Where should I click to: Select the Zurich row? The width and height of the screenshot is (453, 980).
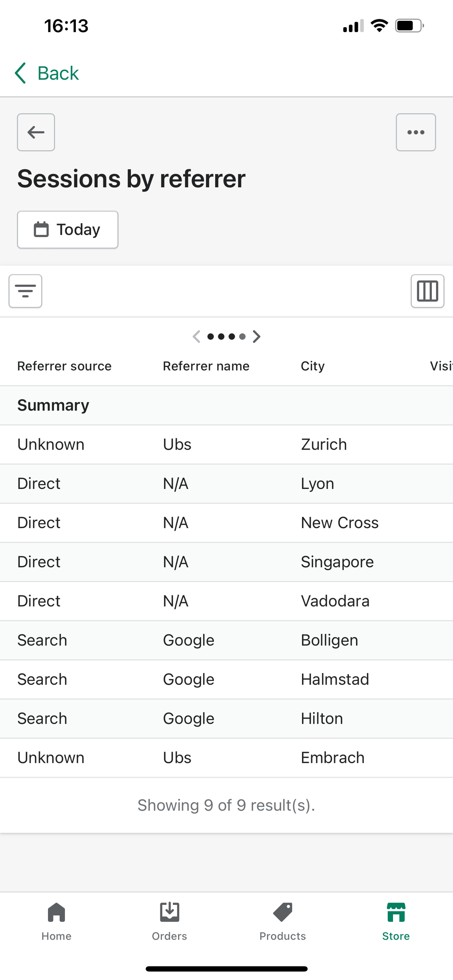(x=226, y=444)
